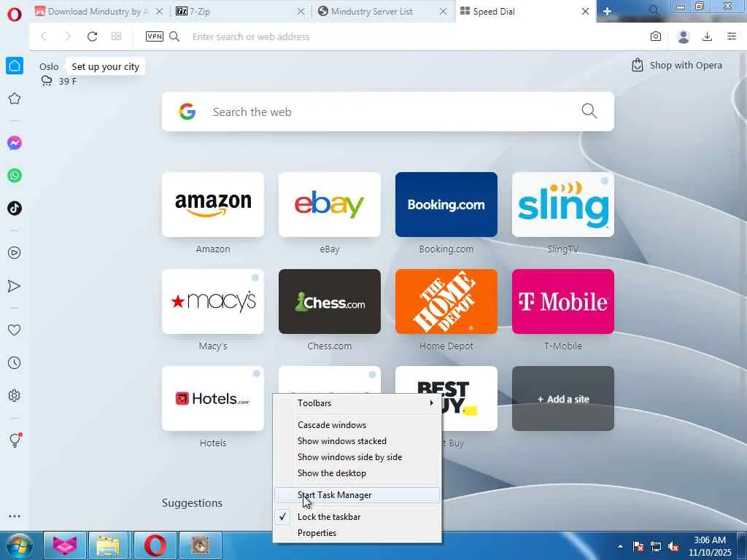747x560 pixels.
Task: Open the Home Depot speed dial tile
Action: 446,301
